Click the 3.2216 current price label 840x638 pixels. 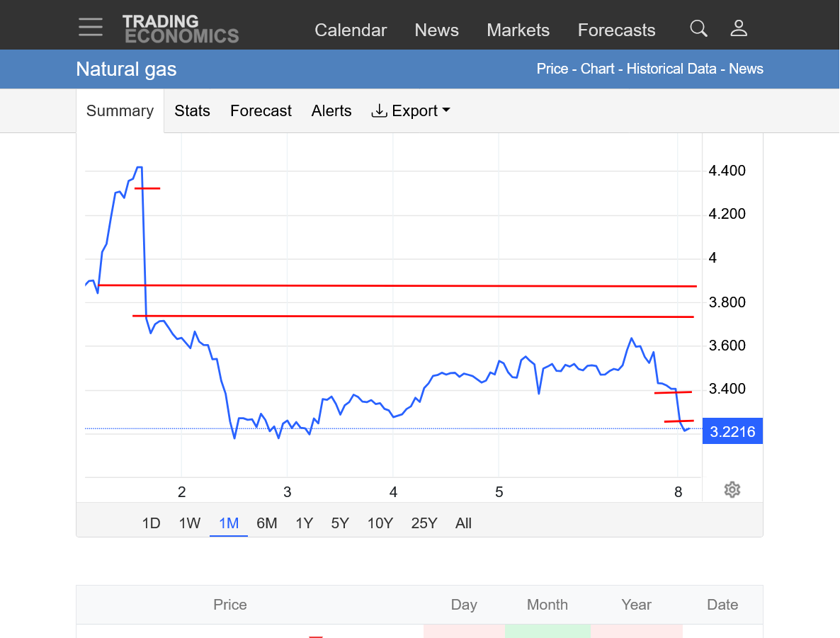point(732,432)
